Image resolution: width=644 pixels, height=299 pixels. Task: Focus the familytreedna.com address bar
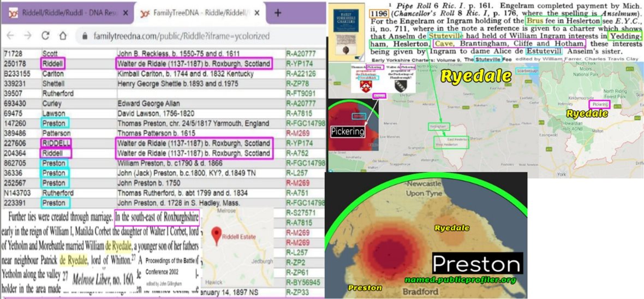181,36
